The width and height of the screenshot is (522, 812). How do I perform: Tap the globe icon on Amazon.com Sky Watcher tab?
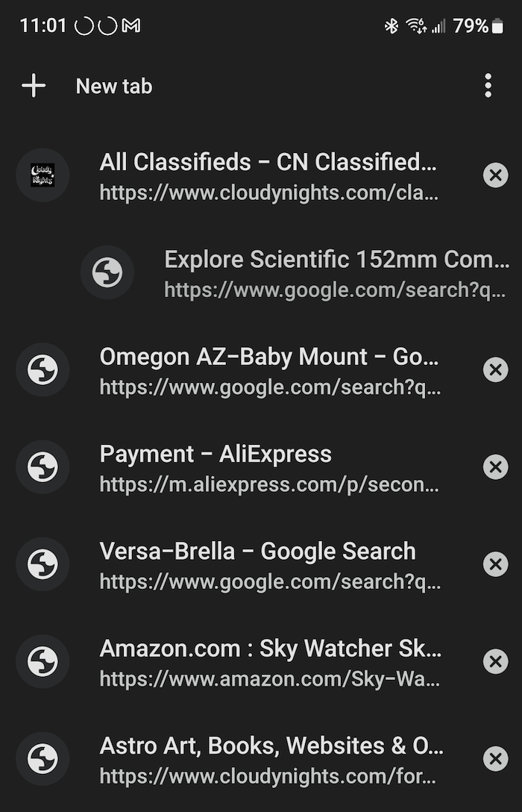(43, 661)
